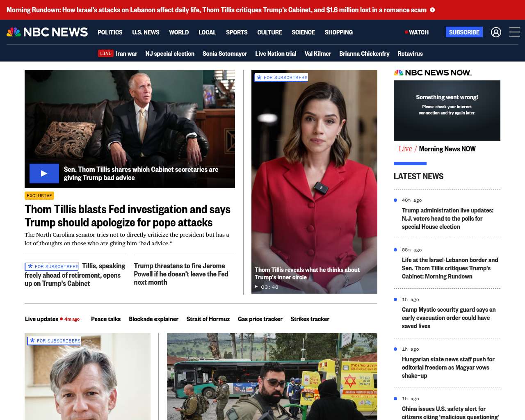Open the Watch live link
This screenshot has height=420, width=525.
tap(417, 32)
